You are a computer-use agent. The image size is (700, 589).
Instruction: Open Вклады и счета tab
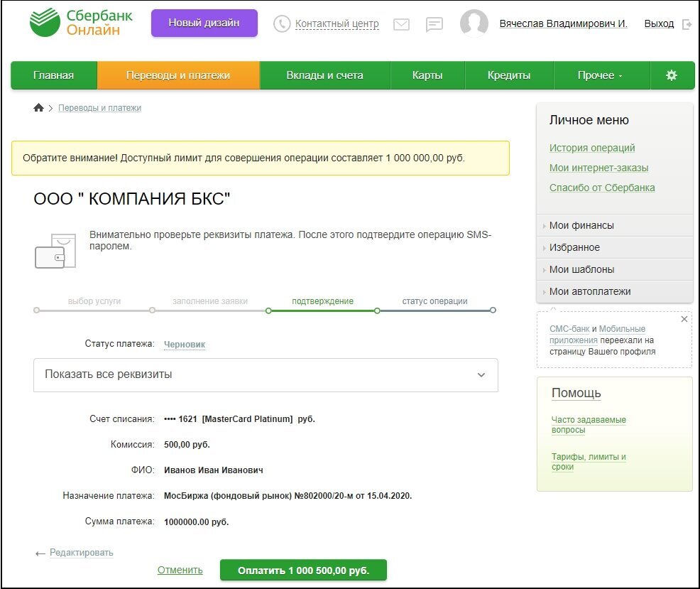(x=324, y=75)
